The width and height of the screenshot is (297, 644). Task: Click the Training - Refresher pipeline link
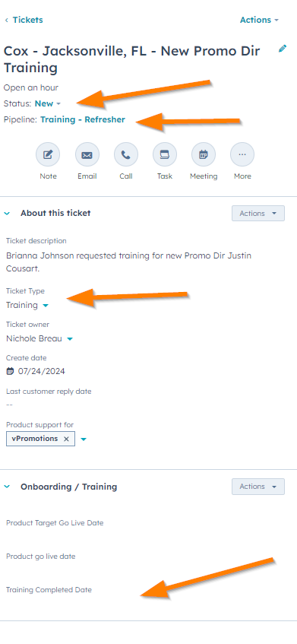[x=83, y=119]
